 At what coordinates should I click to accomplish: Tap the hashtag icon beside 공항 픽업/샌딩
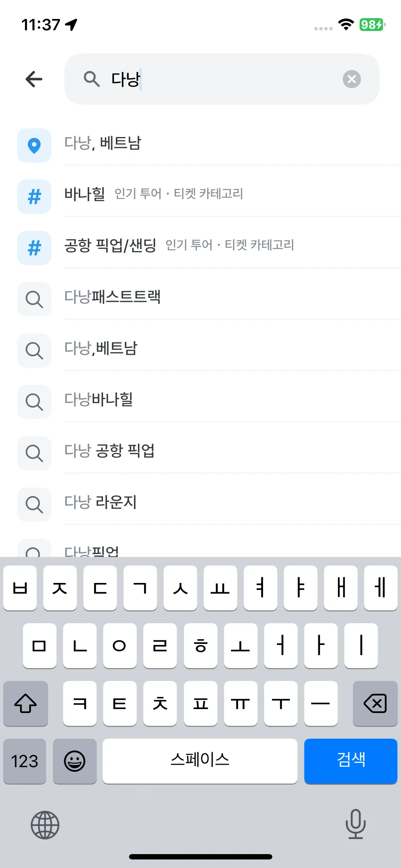[34, 248]
